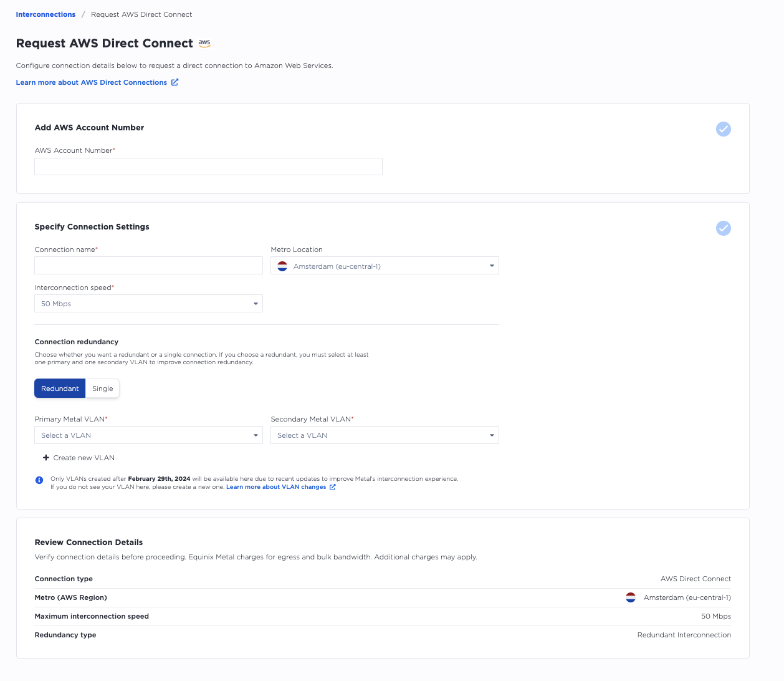The image size is (784, 681).
Task: Click the Redundancy type label
Action: click(65, 635)
